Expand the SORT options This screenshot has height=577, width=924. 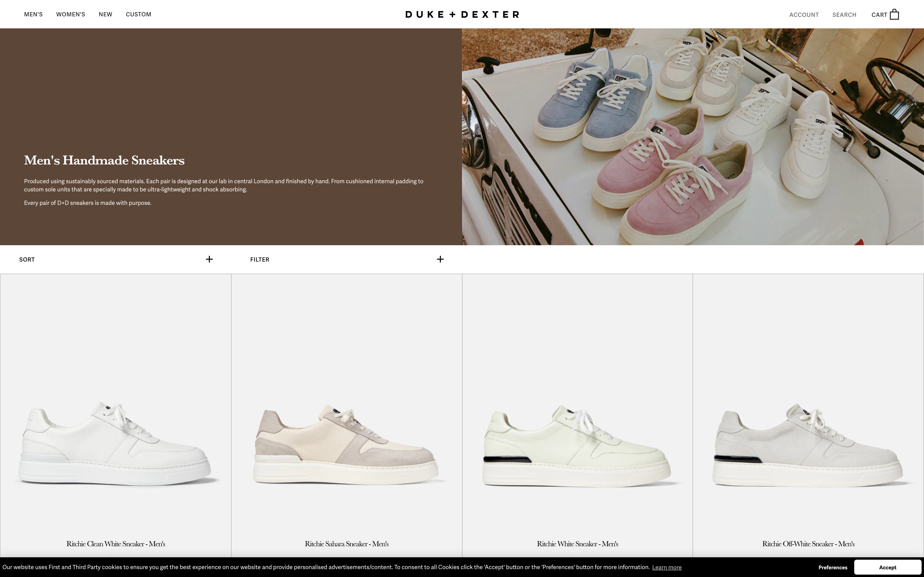point(27,259)
